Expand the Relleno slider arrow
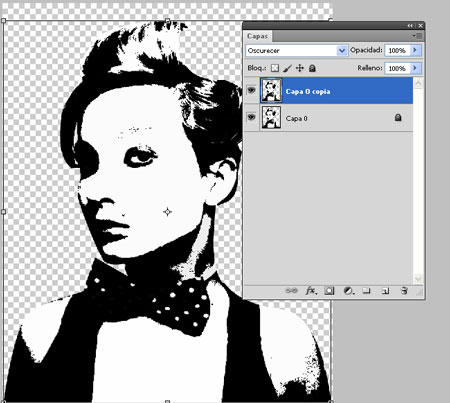Screen dimensions: 450x403 coord(415,68)
